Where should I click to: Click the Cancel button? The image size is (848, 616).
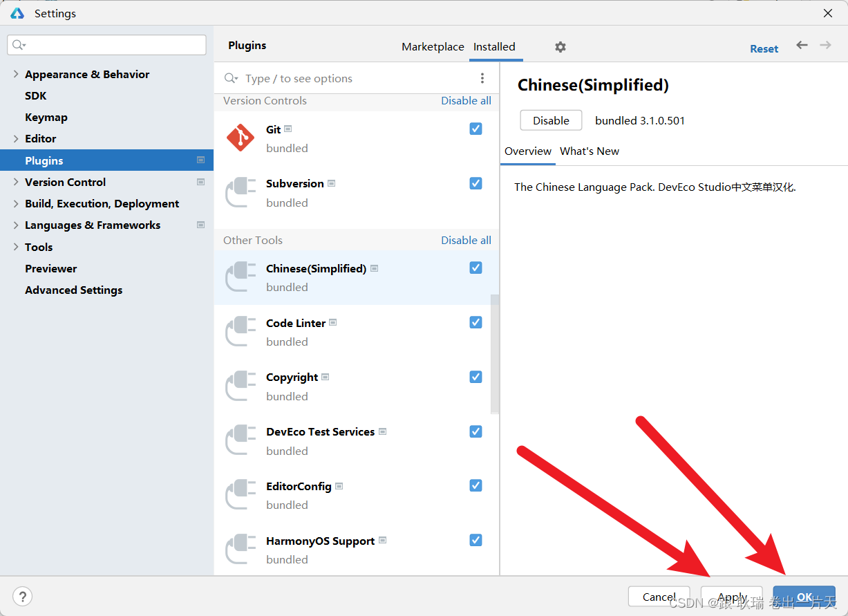[659, 597]
